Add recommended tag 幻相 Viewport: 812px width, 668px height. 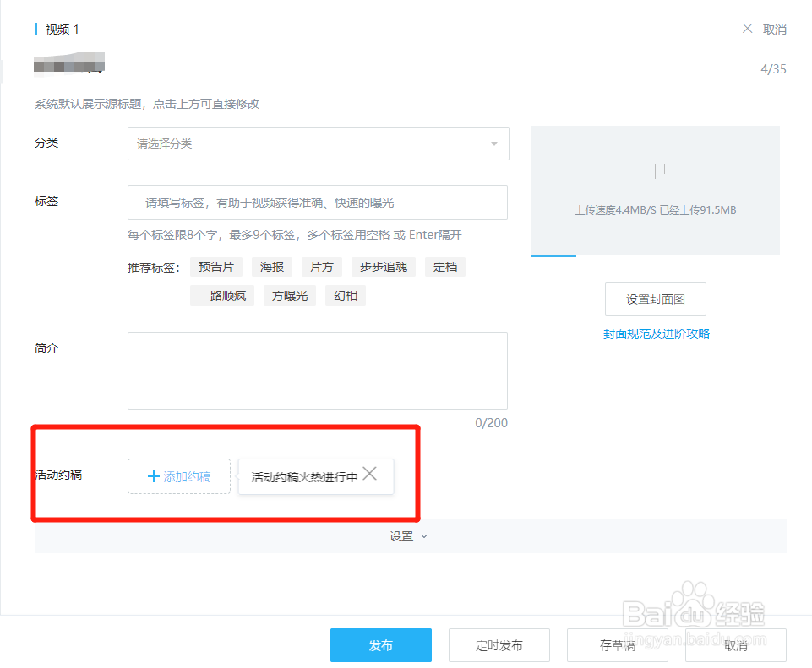[346, 296]
